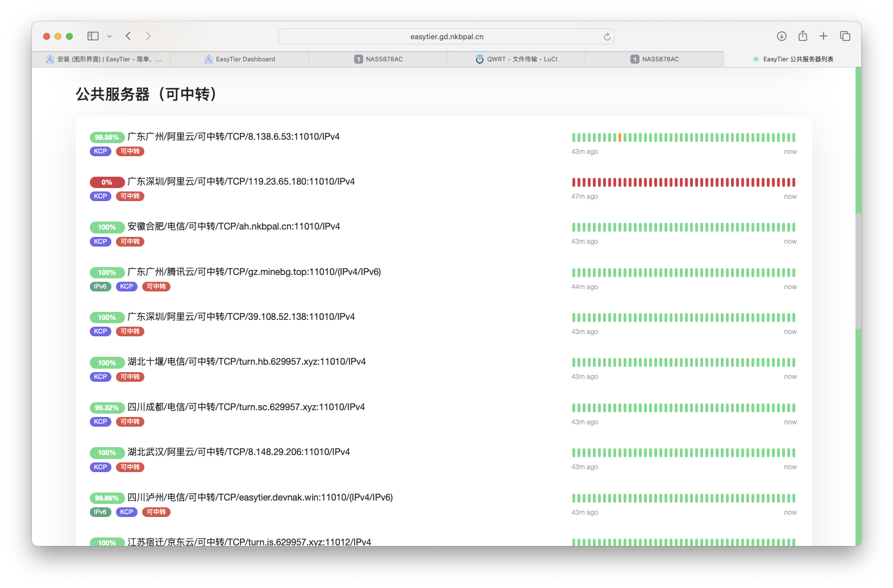
Task: Switch to the QWRT LuCI tab
Action: pos(516,59)
